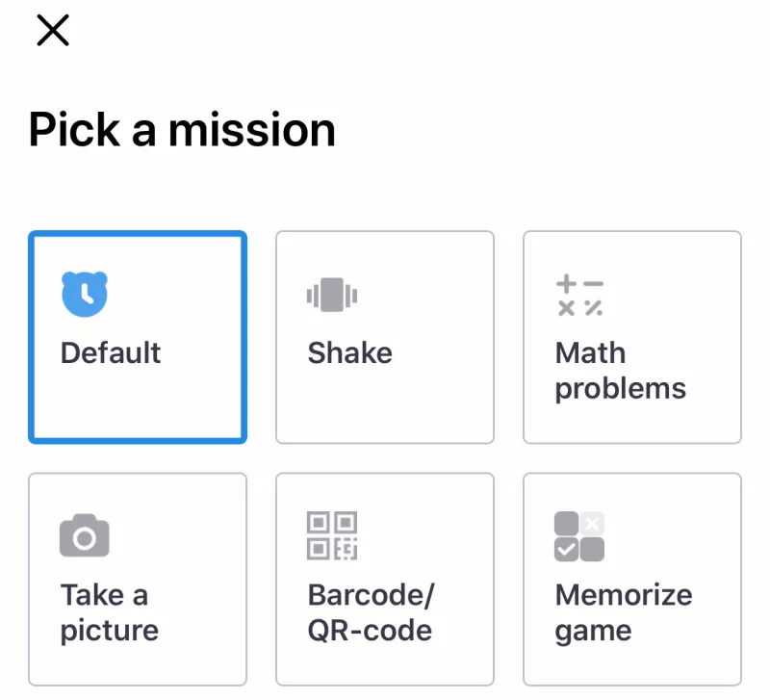The height and width of the screenshot is (700, 770).
Task: Click the "Barcode/QR-code" text label
Action: pyautogui.click(x=371, y=612)
